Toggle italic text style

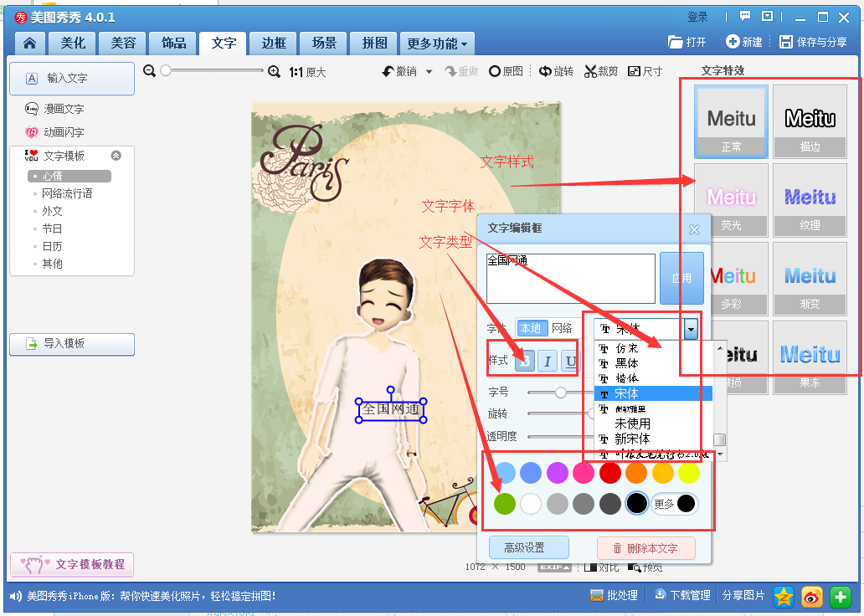(x=548, y=361)
